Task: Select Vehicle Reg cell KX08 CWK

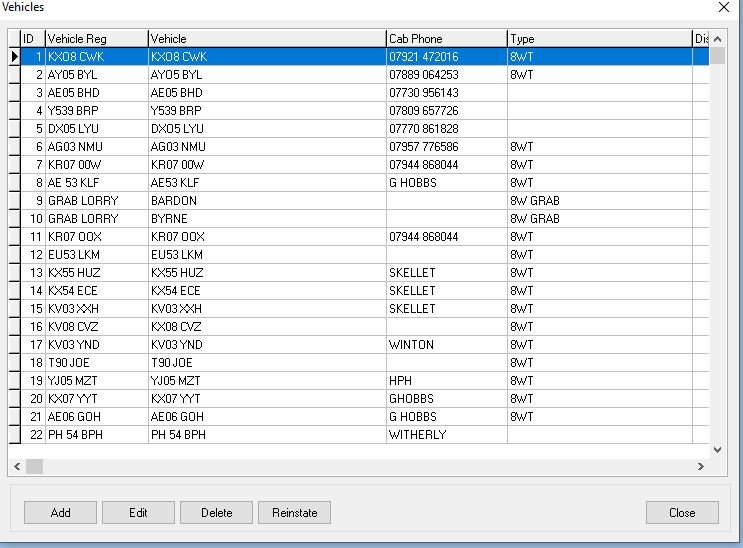Action: (x=97, y=57)
